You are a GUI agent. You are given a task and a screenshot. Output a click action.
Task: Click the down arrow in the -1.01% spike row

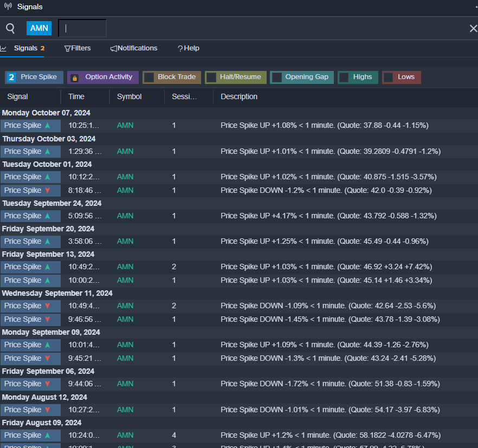48,410
